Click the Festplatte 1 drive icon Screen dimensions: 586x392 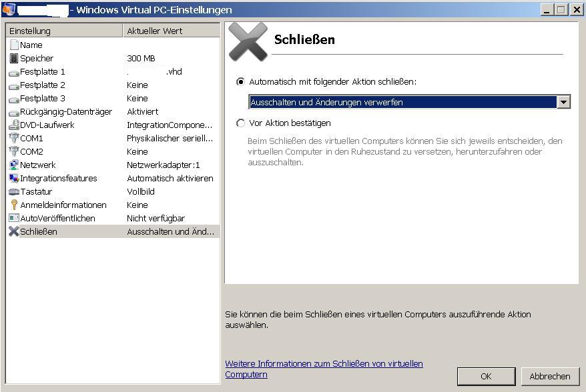coord(14,73)
